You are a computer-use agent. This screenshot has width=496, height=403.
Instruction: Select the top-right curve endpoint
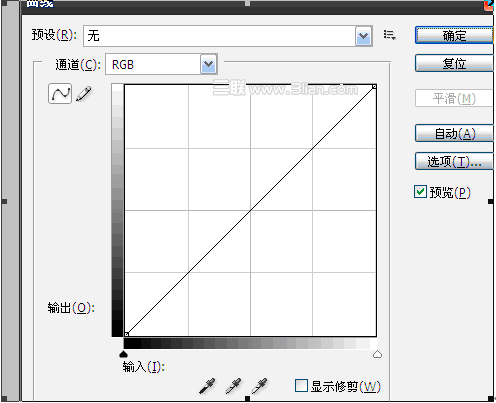point(374,87)
